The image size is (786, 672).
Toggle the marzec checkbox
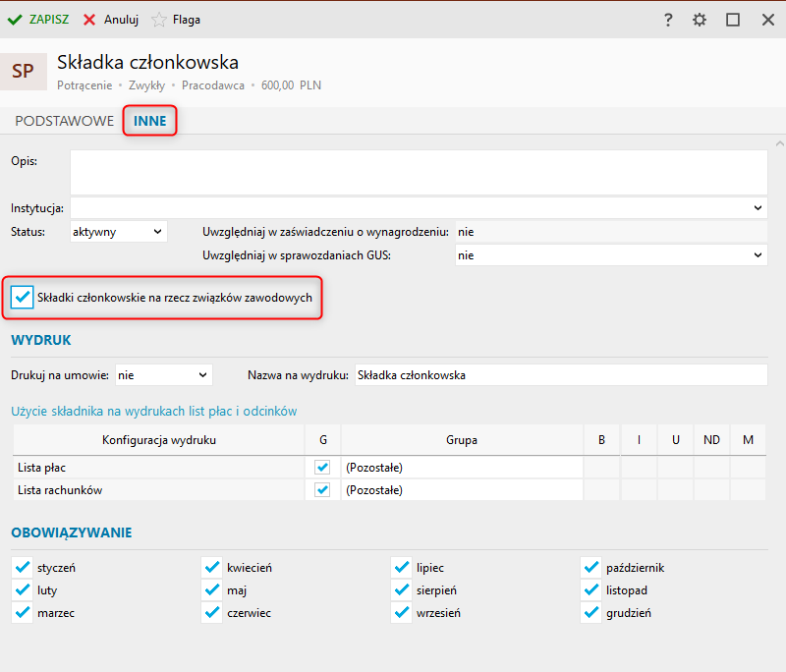(x=22, y=612)
